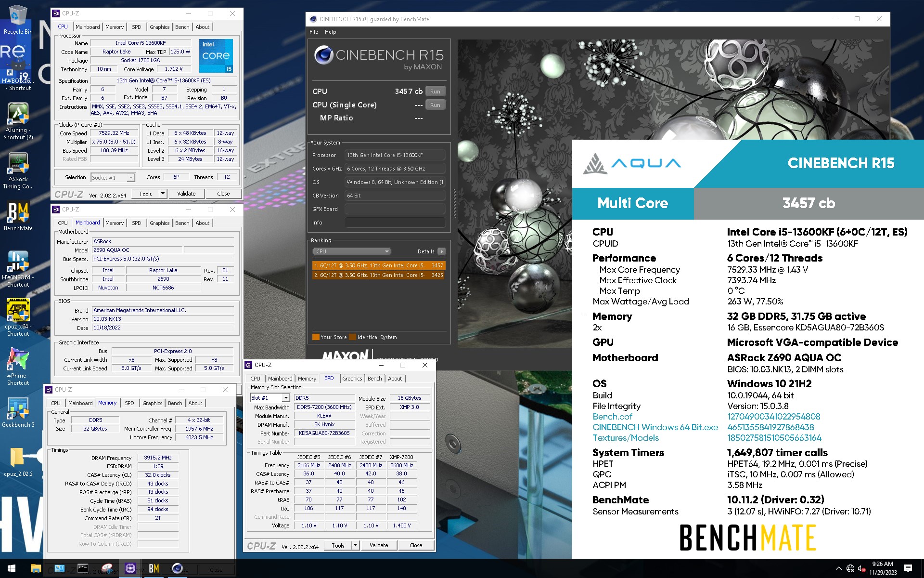
Task: Open the cpuz_x64 desktop shortcut
Action: point(18,318)
